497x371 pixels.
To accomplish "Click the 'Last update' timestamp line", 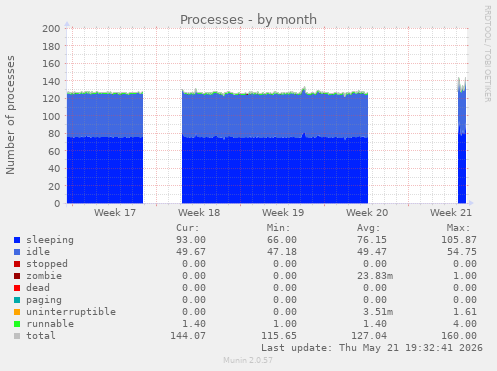I will (x=372, y=348).
